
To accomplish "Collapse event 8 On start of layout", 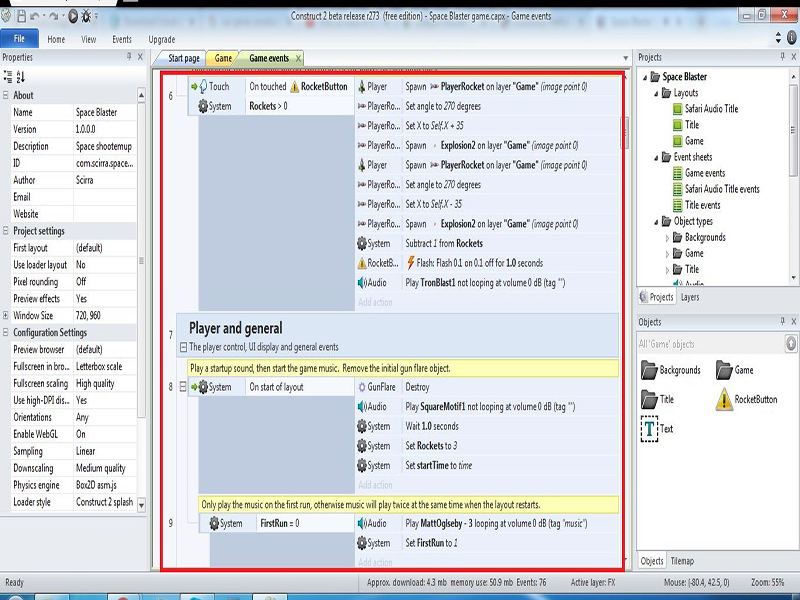I will pos(183,387).
